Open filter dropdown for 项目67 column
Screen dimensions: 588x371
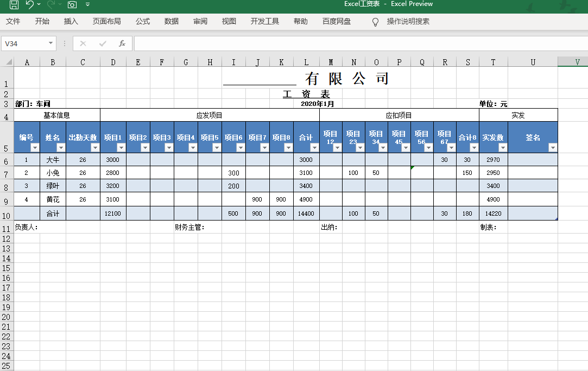[451, 148]
